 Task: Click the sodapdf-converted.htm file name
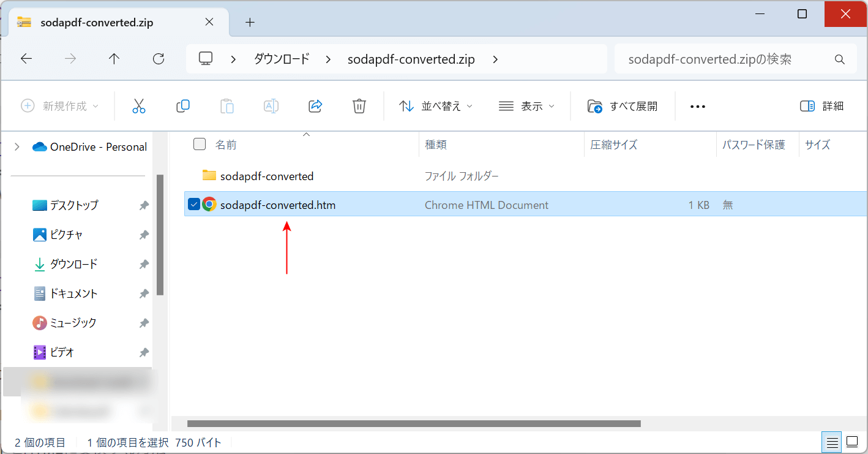(x=278, y=205)
